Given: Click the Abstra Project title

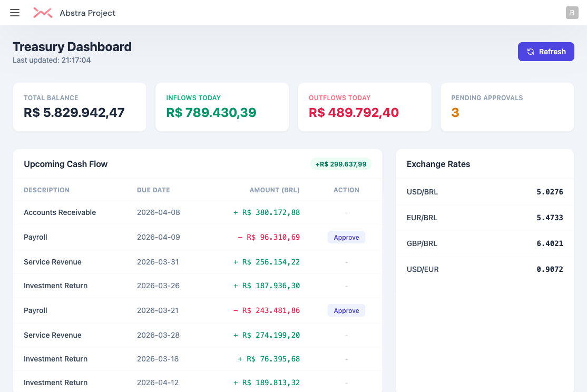Looking at the screenshot, I should [87, 13].
